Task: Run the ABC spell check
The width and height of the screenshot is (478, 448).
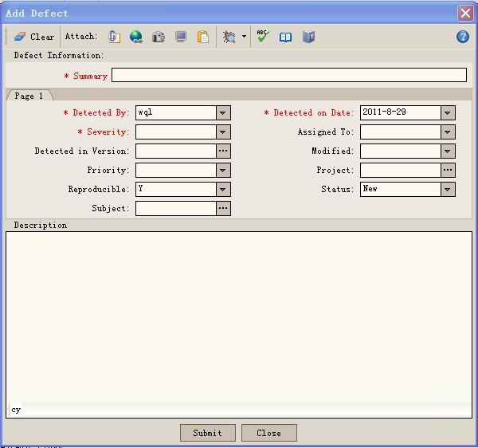Action: click(x=263, y=37)
